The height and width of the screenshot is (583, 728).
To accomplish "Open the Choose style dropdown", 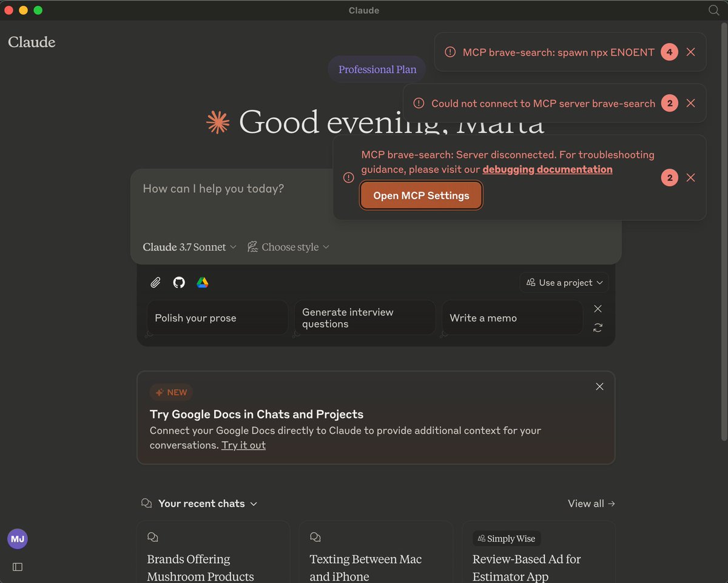I will click(x=289, y=247).
